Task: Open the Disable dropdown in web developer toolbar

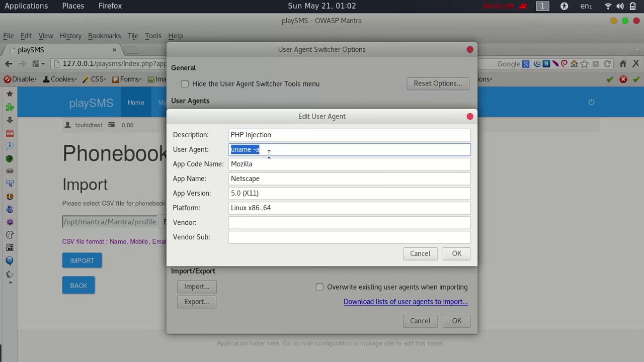Action: 20,79
